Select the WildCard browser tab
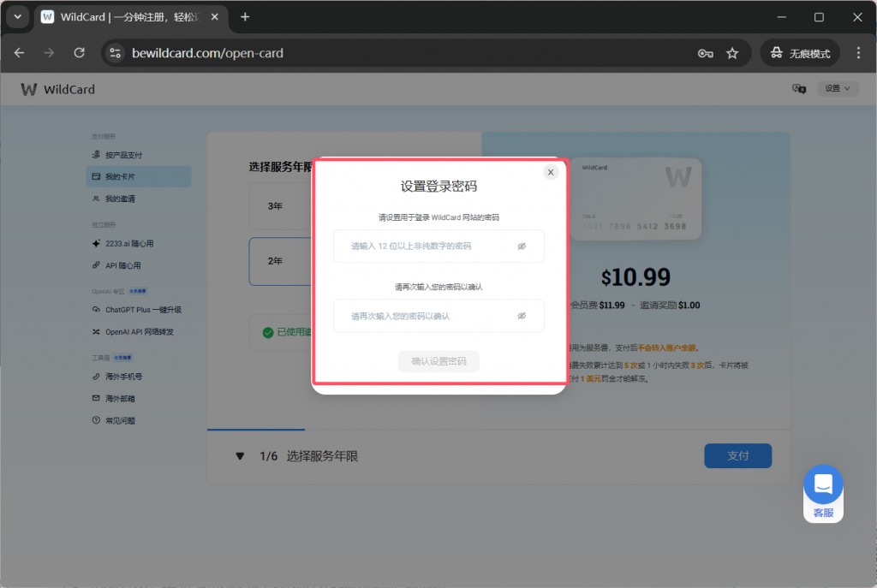Screen dimensions: 877x588 [131, 17]
